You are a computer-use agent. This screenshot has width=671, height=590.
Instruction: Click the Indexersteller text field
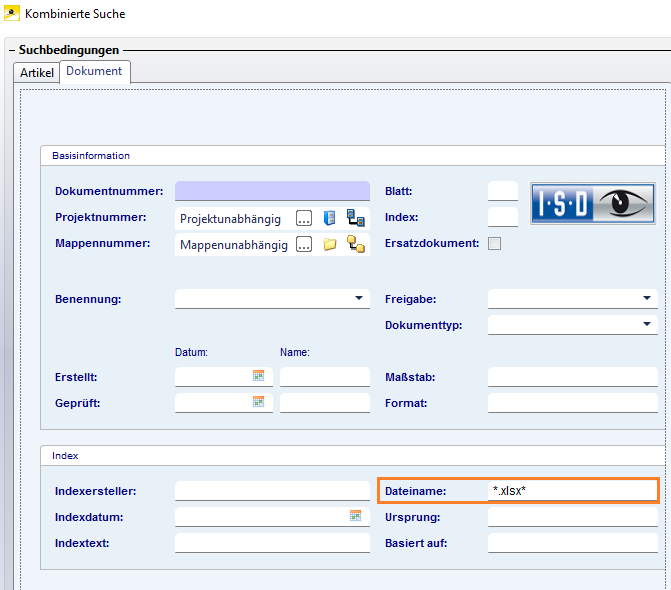272,491
